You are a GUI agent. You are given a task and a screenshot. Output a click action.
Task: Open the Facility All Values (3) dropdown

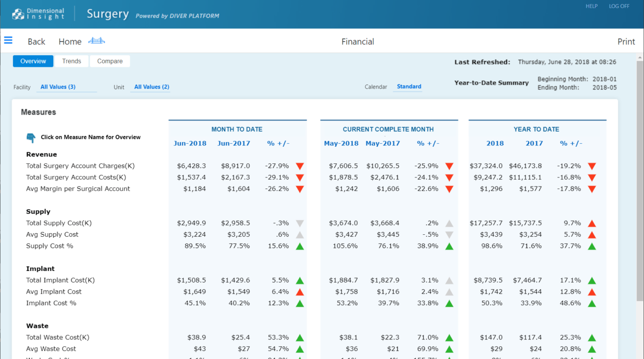point(58,87)
